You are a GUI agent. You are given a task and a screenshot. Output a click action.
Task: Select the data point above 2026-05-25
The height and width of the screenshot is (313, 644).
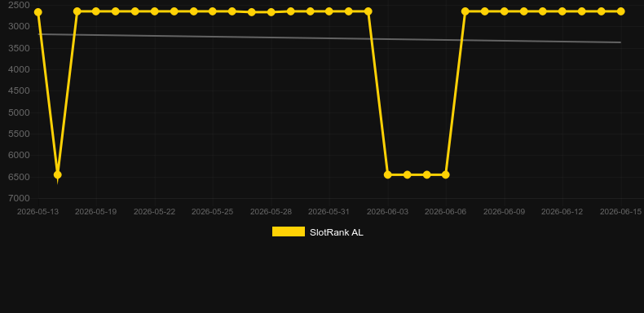point(212,11)
